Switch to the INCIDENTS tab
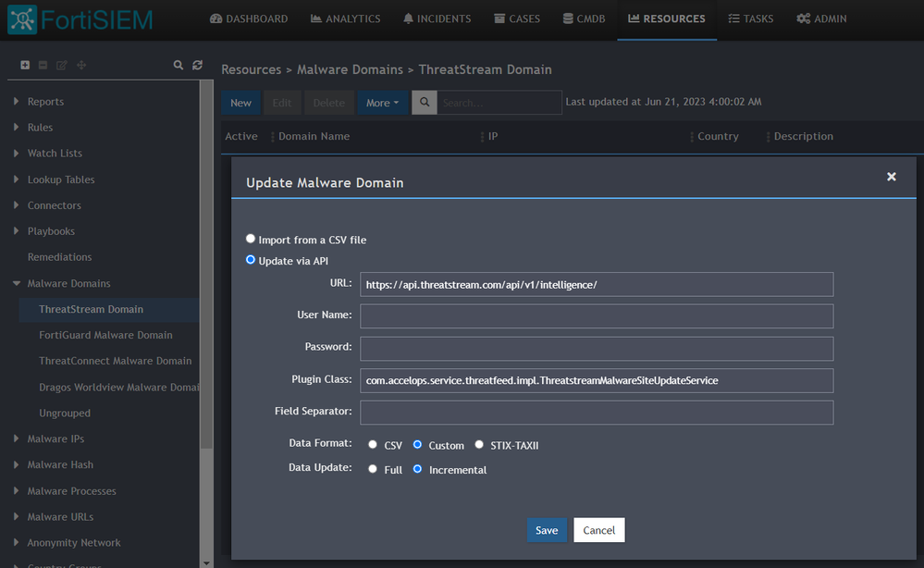Viewport: 924px width, 568px height. 437,19
